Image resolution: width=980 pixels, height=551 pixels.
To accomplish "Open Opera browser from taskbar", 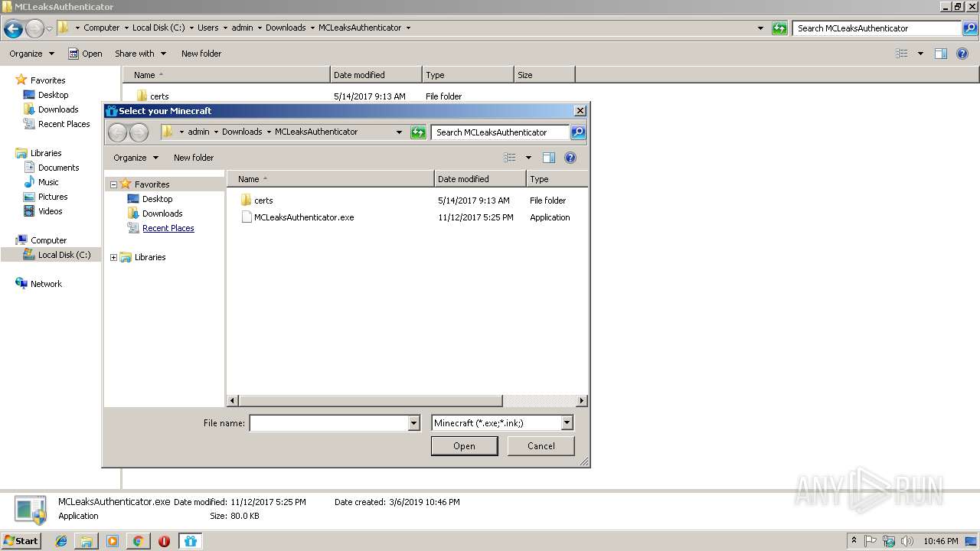I will tap(164, 541).
